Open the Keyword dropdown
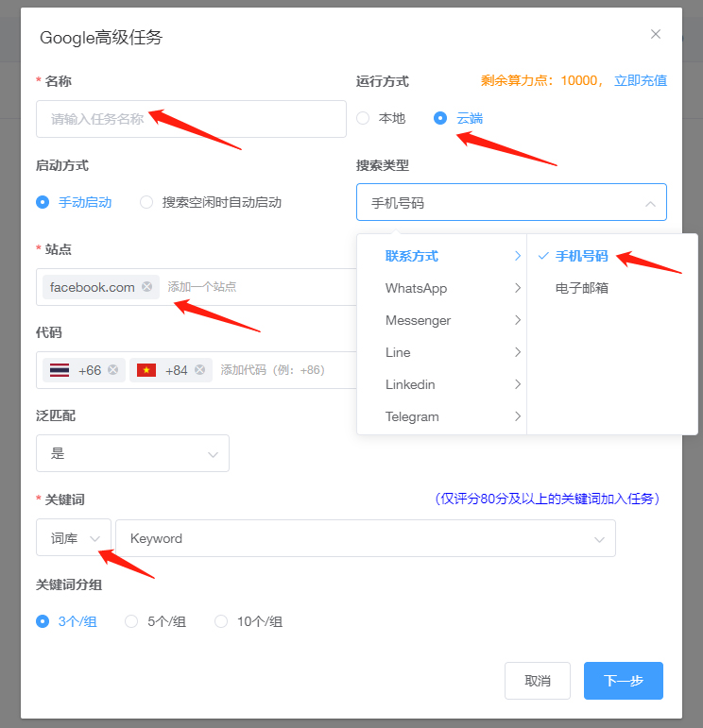The height and width of the screenshot is (728, 703). pyautogui.click(x=366, y=538)
